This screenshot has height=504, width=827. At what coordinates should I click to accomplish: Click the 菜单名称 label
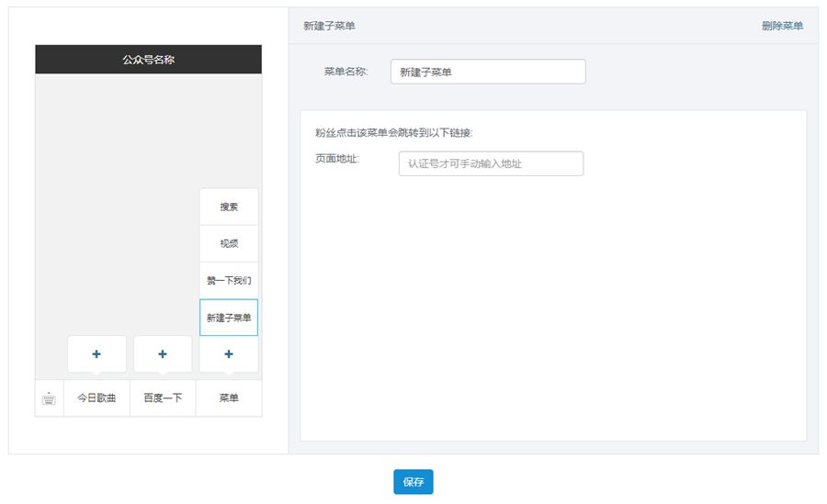click(346, 72)
